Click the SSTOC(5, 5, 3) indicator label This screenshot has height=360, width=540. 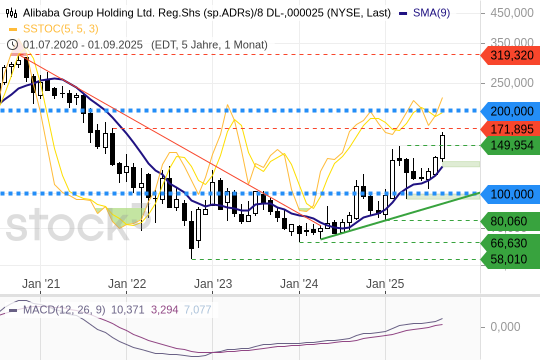coord(61,29)
